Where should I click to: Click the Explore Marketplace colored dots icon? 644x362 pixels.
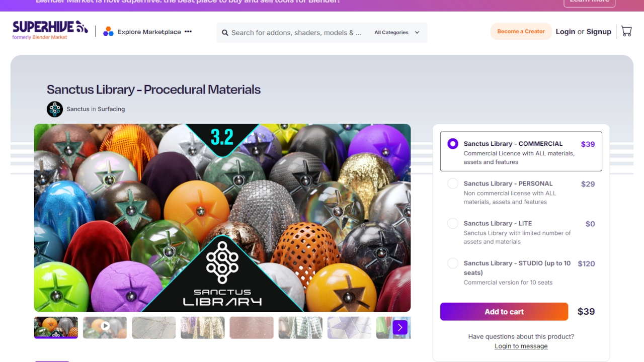[108, 32]
